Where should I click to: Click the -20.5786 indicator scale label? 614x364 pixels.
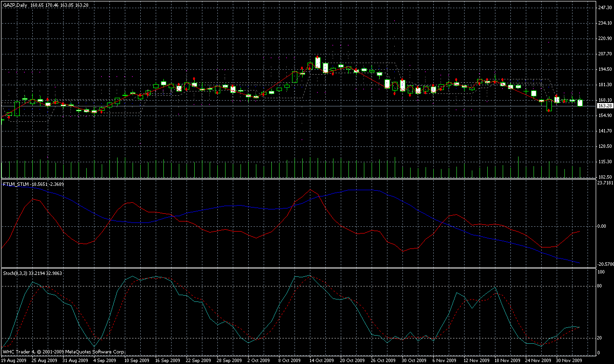point(604,264)
